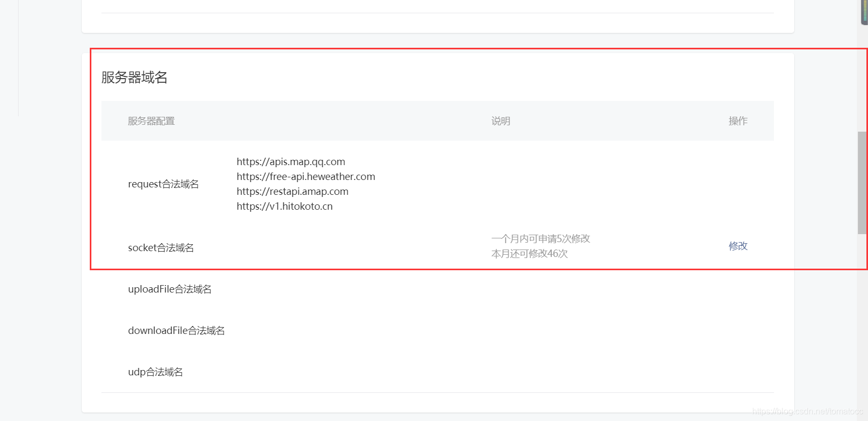
Task: Click the 服务器配置 column header
Action: point(151,121)
